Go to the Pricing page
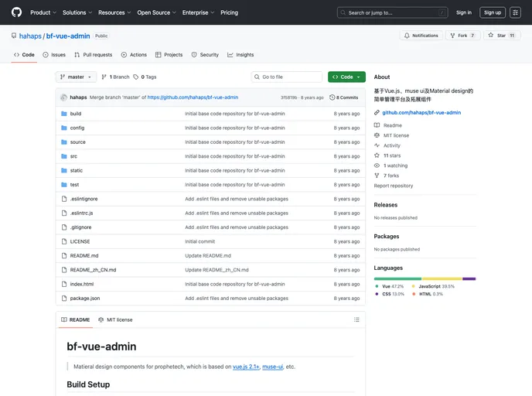Image resolution: width=532 pixels, height=396 pixels. pos(230,12)
